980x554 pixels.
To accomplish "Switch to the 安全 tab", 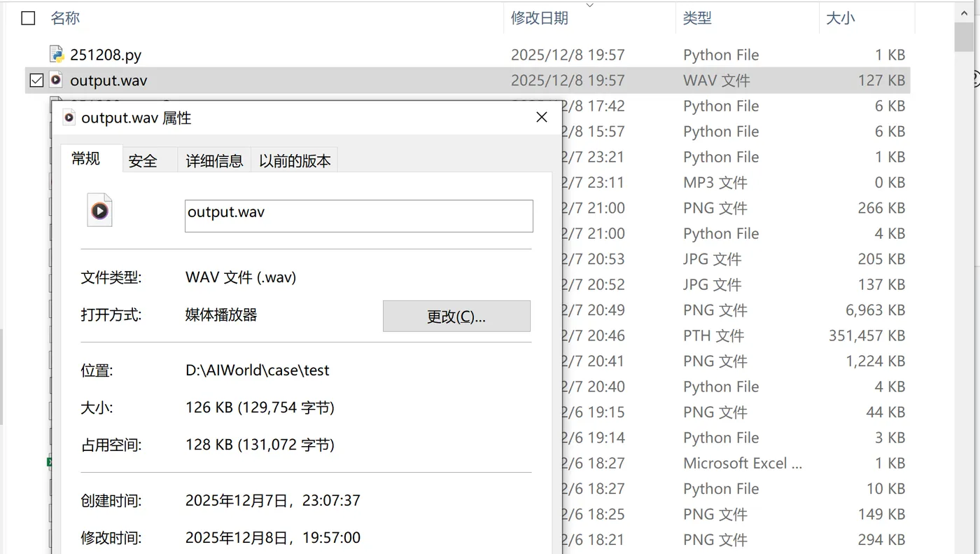I will coord(143,160).
